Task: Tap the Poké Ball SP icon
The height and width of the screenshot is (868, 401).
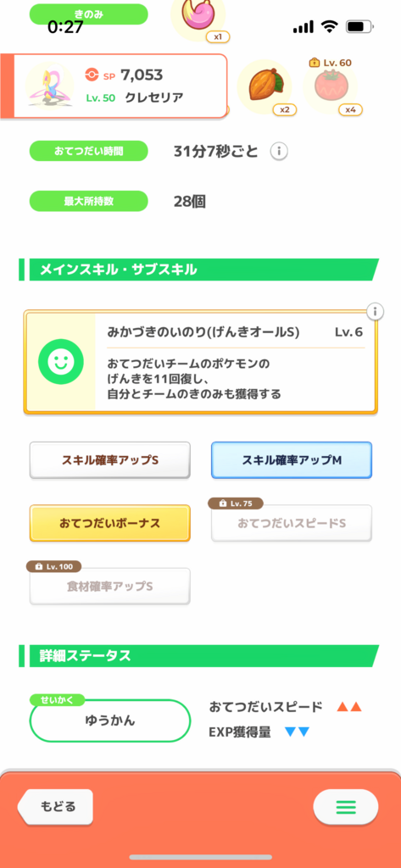Action: point(92,75)
